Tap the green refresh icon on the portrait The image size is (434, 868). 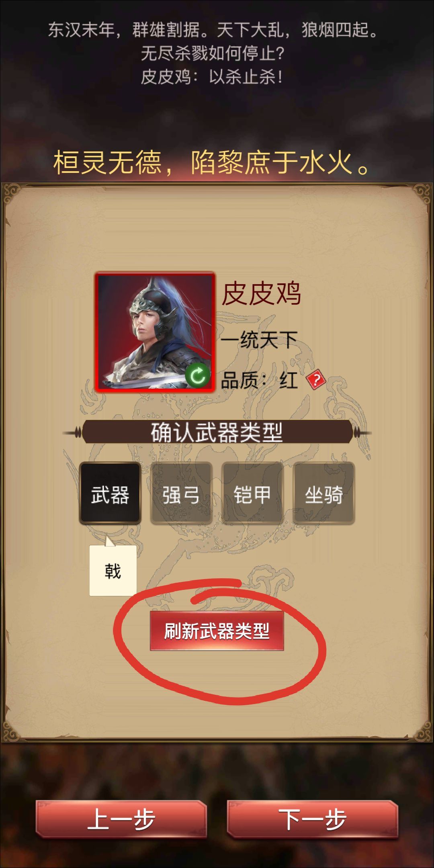[197, 376]
